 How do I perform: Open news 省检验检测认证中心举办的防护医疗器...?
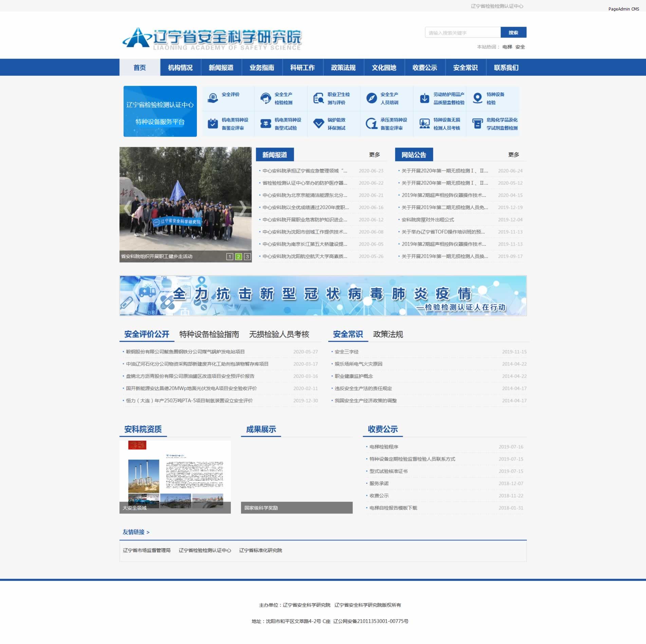coord(305,183)
